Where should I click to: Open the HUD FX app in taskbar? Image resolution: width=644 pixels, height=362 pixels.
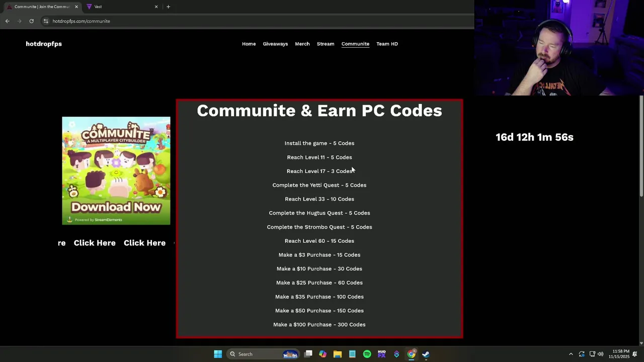point(382,354)
